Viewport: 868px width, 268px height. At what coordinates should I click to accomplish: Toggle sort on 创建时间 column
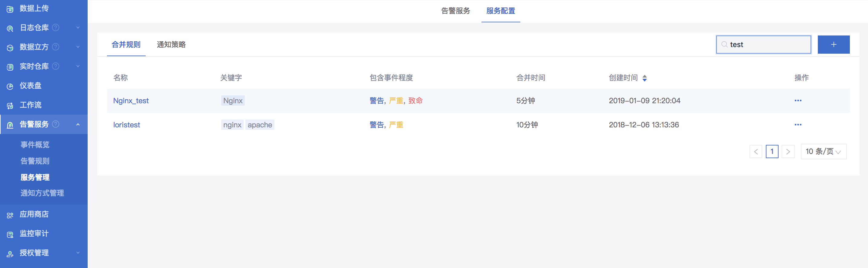644,78
